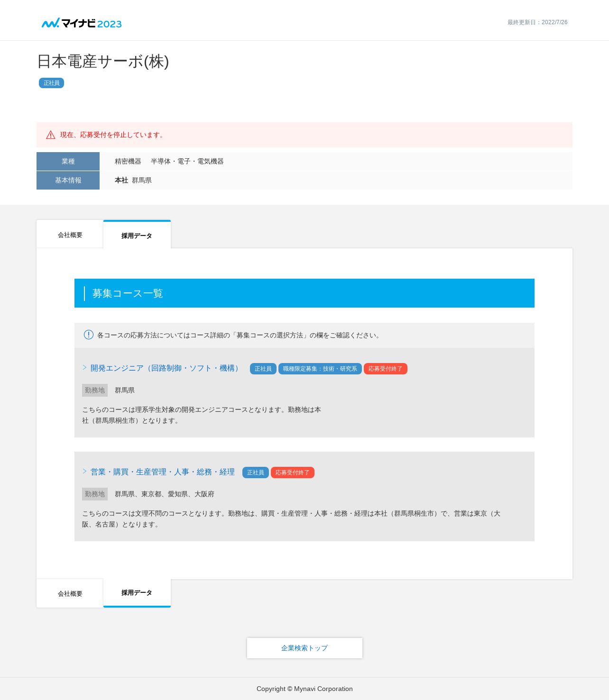
Task: Click the 半導体・電子・電気機器 industry text
Action: [187, 161]
